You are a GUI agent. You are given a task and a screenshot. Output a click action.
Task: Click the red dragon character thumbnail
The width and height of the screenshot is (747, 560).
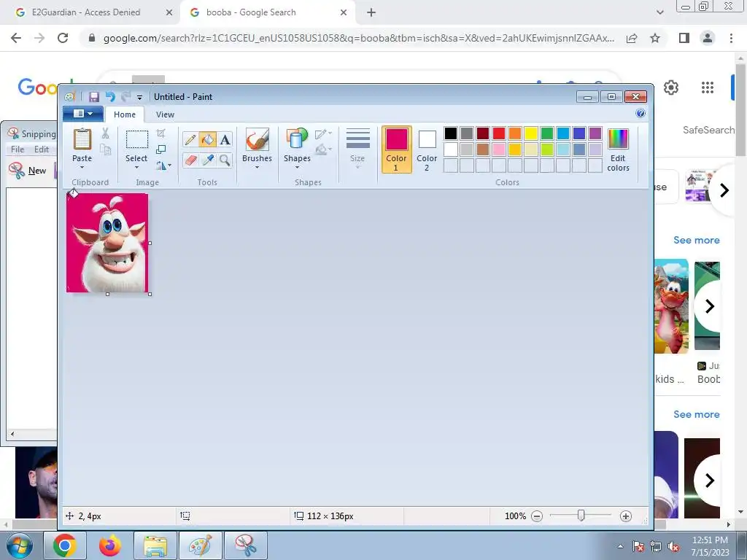(671, 306)
